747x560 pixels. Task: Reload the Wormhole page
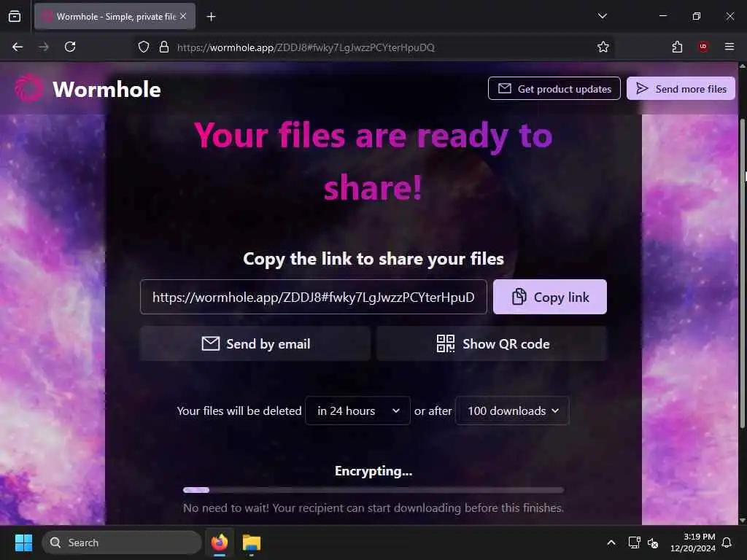click(70, 47)
